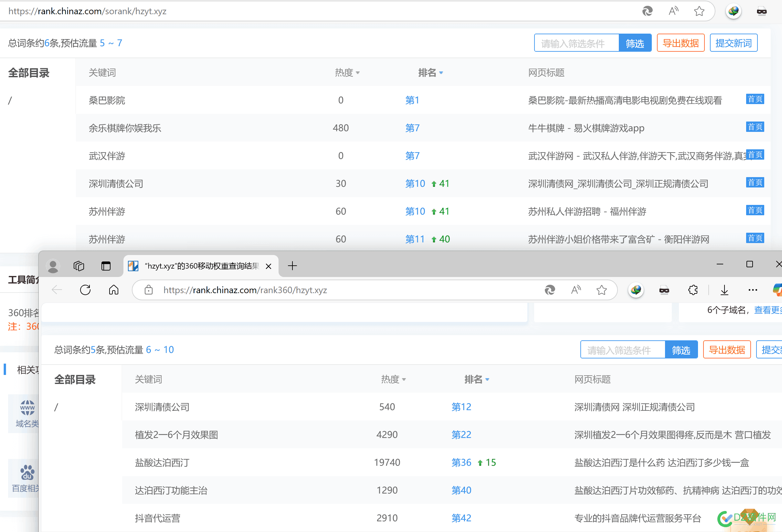This screenshot has width=782, height=532.
Task: Click 提交新词 in back window
Action: [x=734, y=43]
